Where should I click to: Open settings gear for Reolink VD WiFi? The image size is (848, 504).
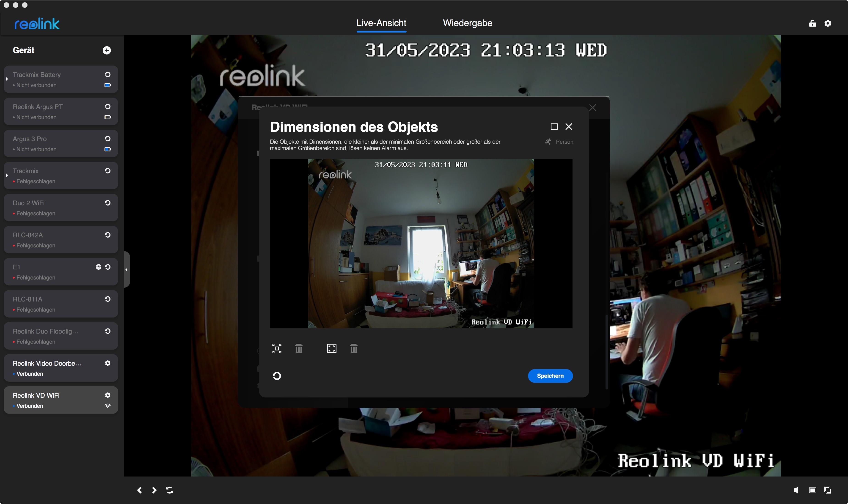[x=108, y=395]
